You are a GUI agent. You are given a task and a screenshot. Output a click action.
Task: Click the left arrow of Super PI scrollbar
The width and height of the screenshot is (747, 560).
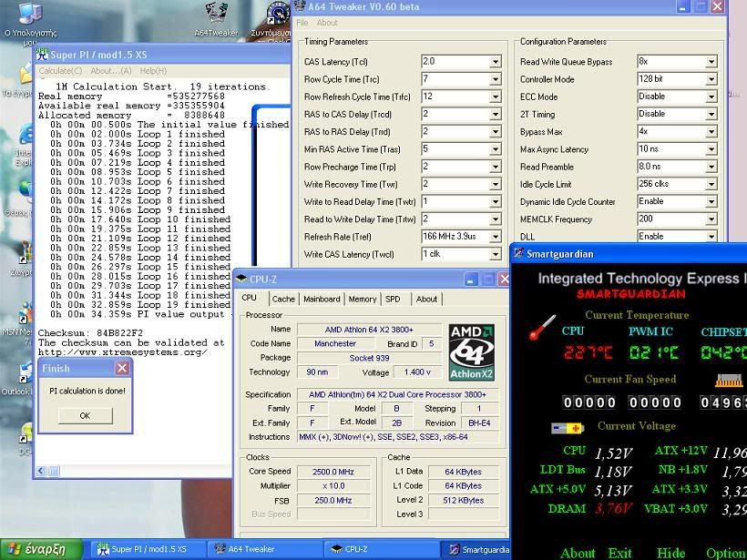click(41, 471)
